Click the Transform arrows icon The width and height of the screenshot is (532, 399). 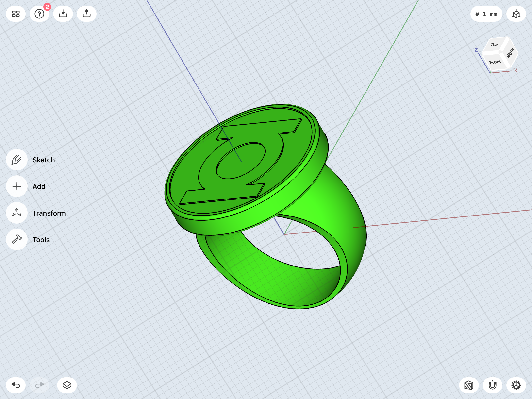tap(17, 213)
